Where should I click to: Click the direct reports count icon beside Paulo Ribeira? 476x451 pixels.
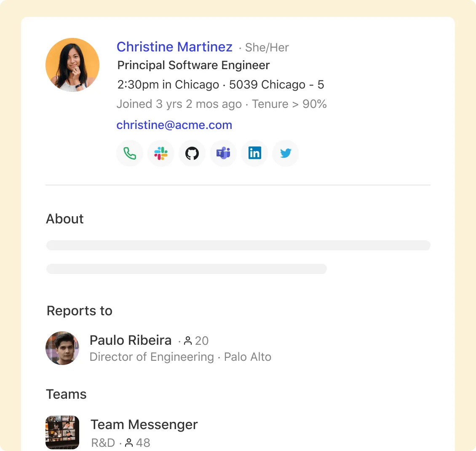[188, 341]
